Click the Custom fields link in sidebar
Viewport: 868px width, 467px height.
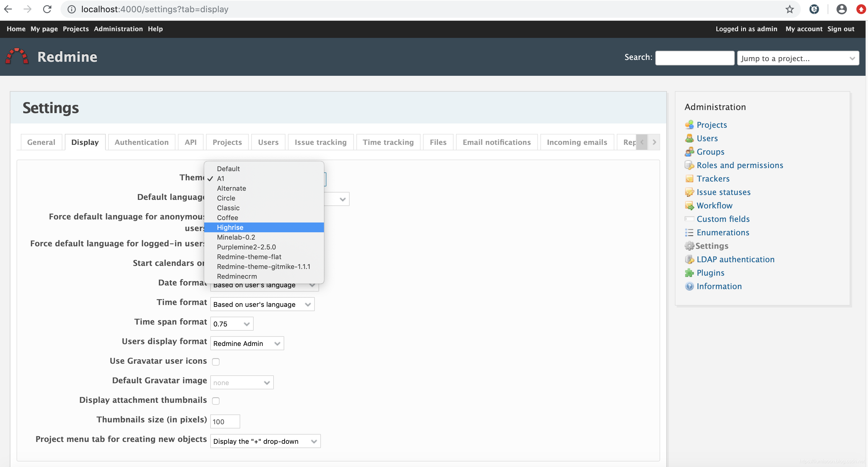pos(723,219)
